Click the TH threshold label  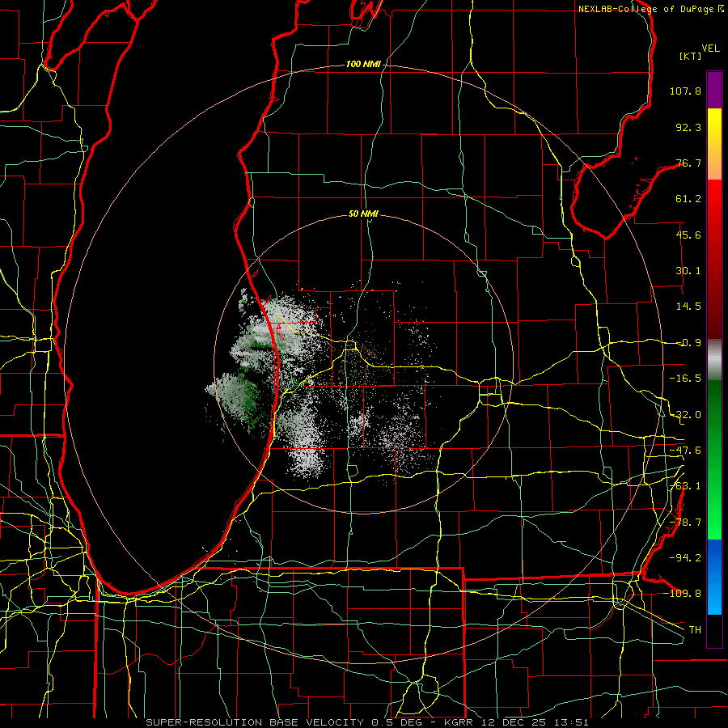tap(695, 629)
